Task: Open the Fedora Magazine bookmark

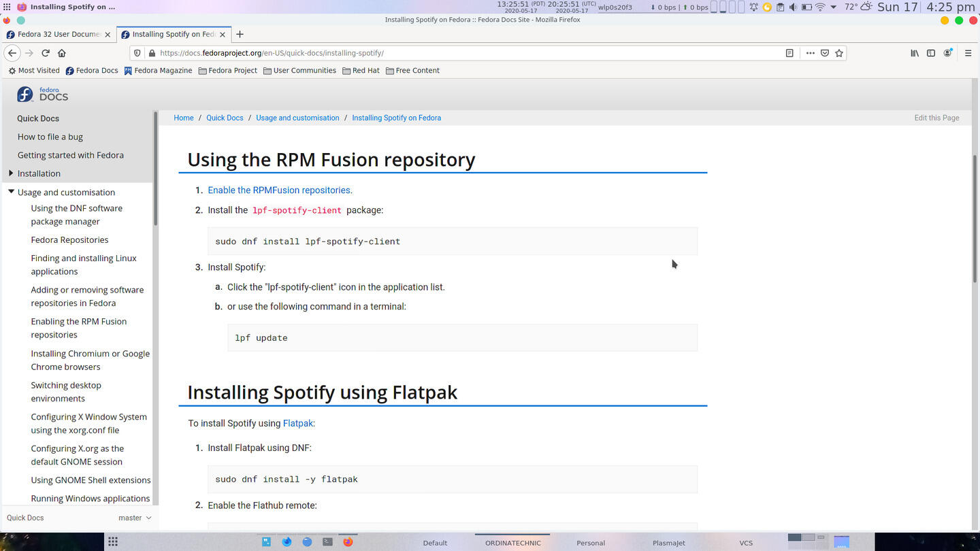Action: (x=158, y=70)
